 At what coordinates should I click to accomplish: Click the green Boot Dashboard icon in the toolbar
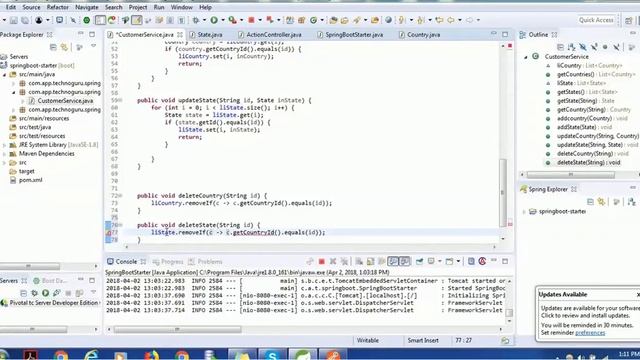[x=87, y=20]
